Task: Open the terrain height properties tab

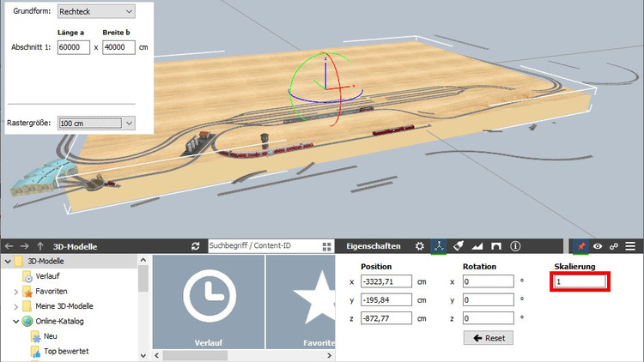Action: pyautogui.click(x=477, y=246)
